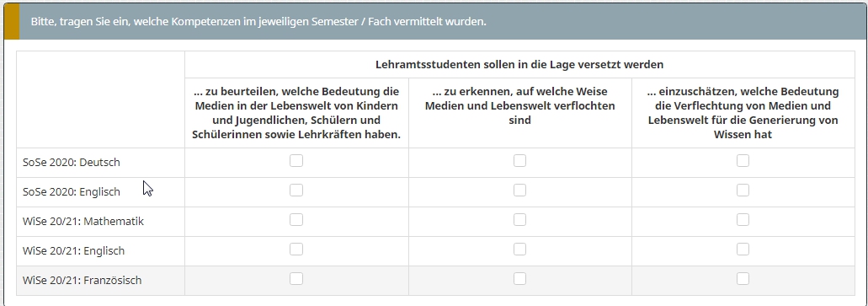Viewport: 868px width, 306px height.
Task: Check SoSe 2020: Deutsch under 'zu beurteilen' column
Action: click(296, 161)
